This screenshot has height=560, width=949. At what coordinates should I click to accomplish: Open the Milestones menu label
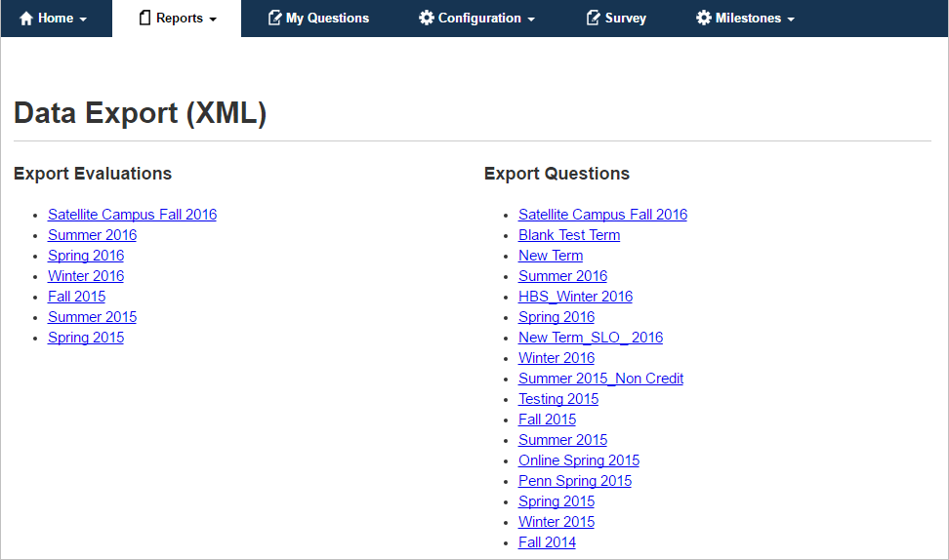coord(748,19)
